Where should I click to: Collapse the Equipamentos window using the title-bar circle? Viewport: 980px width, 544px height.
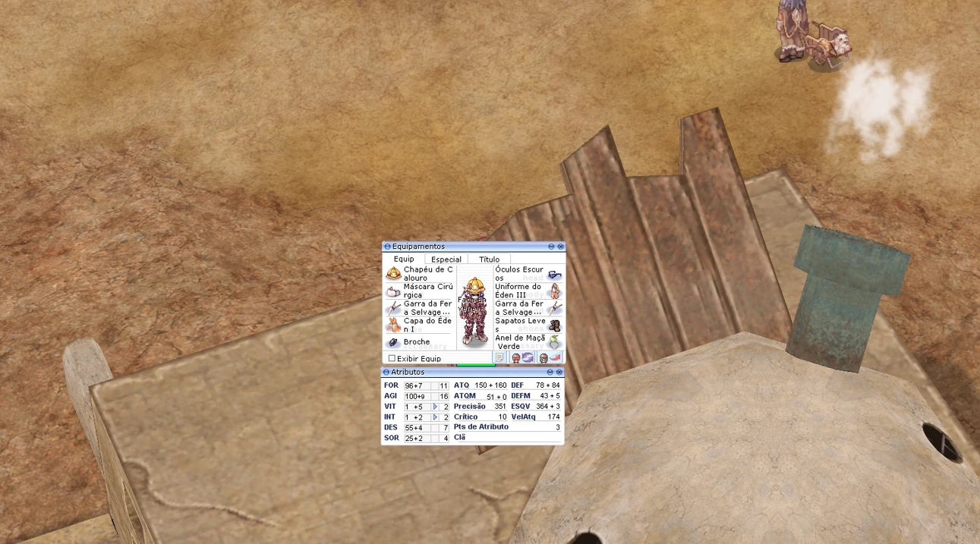pos(387,247)
